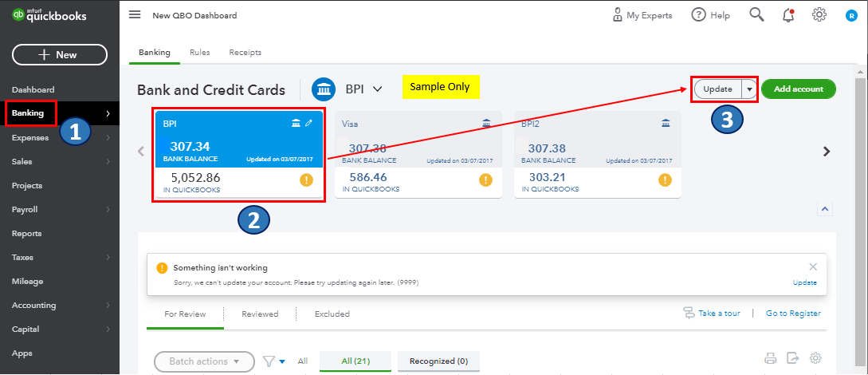Click the print icon above transactions
The image size is (868, 375).
(x=771, y=358)
